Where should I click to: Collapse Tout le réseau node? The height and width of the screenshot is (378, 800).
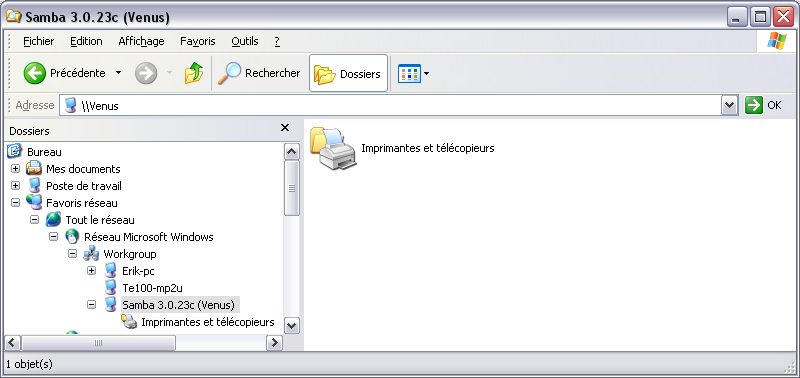click(x=35, y=220)
